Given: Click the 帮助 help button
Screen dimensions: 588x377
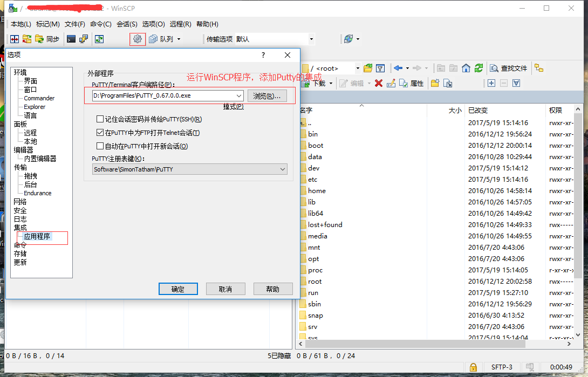Looking at the screenshot, I should (x=273, y=289).
